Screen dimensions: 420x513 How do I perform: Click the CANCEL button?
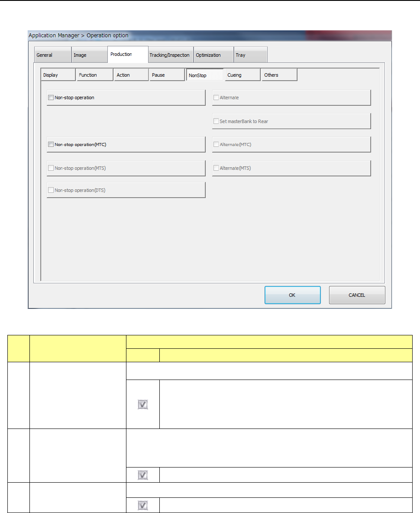click(357, 295)
